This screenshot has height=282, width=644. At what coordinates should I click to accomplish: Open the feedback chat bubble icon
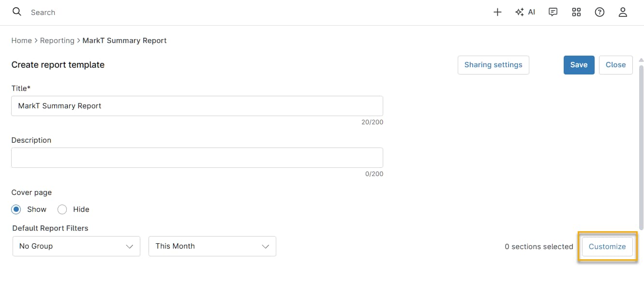(x=553, y=12)
